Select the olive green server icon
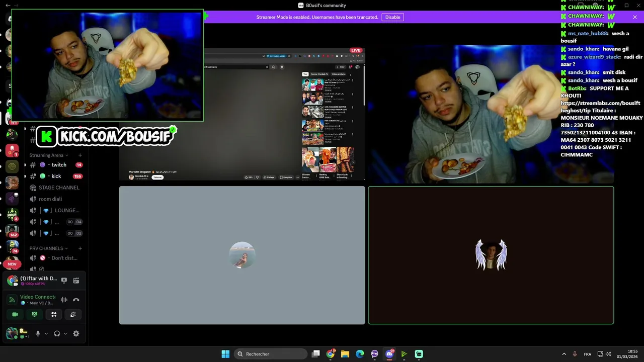 tap(12, 166)
